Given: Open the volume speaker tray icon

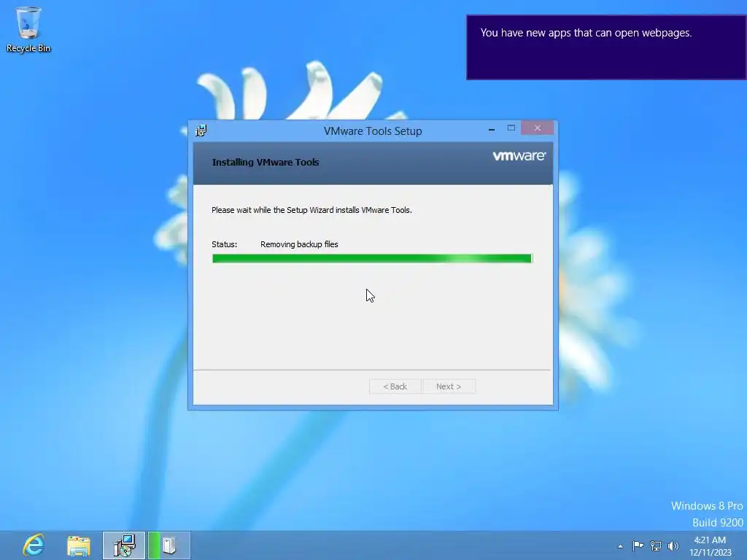Looking at the screenshot, I should 673,545.
